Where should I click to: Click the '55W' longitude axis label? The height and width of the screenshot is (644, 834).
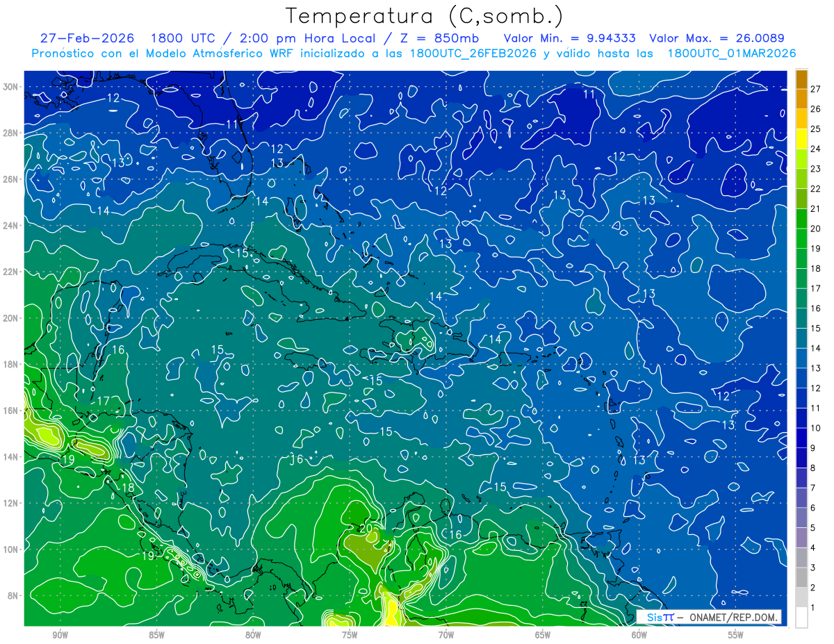[736, 635]
